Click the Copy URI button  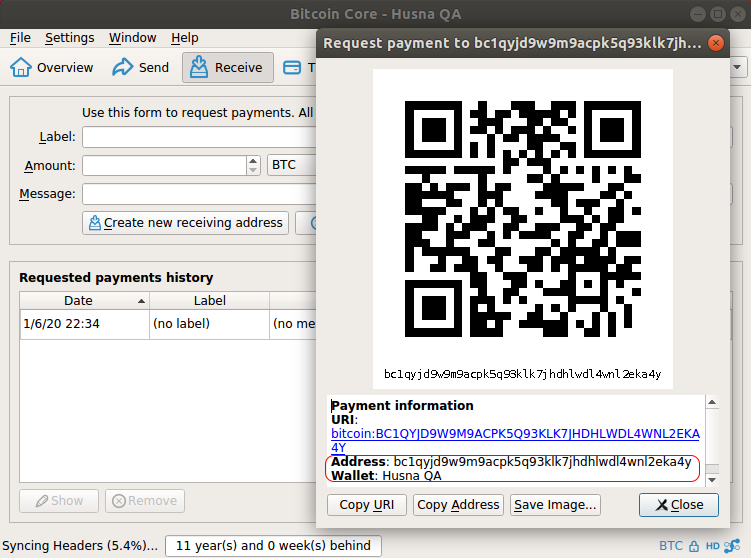pos(366,505)
